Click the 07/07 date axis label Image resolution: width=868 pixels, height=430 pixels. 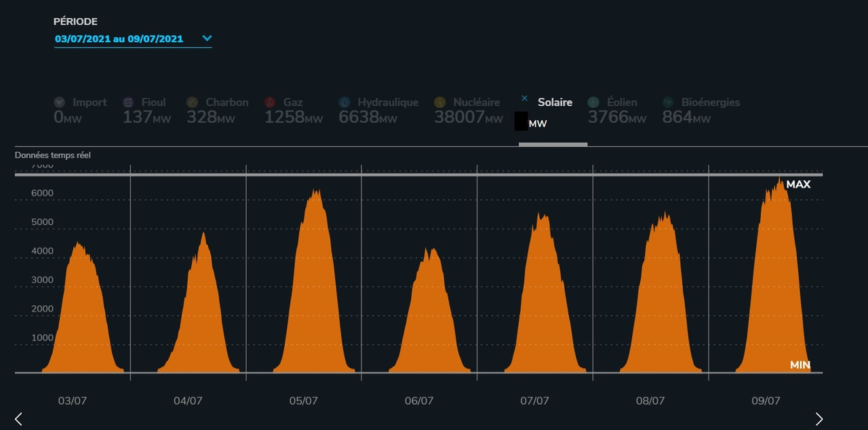[x=534, y=401]
